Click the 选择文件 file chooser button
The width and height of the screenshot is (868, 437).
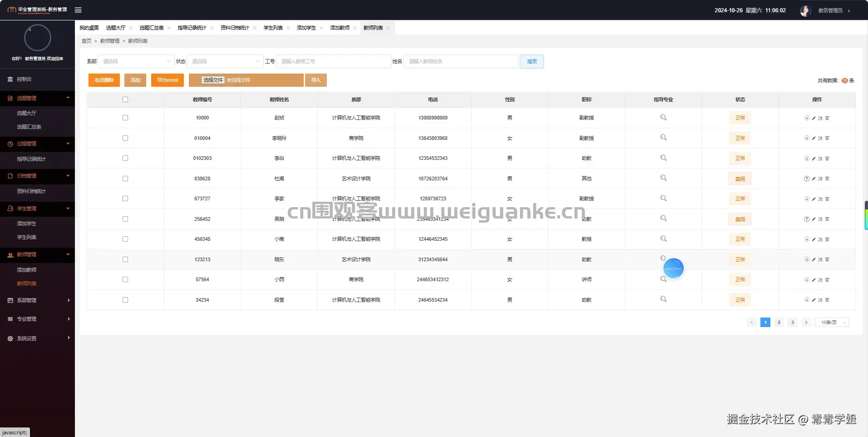pos(213,80)
